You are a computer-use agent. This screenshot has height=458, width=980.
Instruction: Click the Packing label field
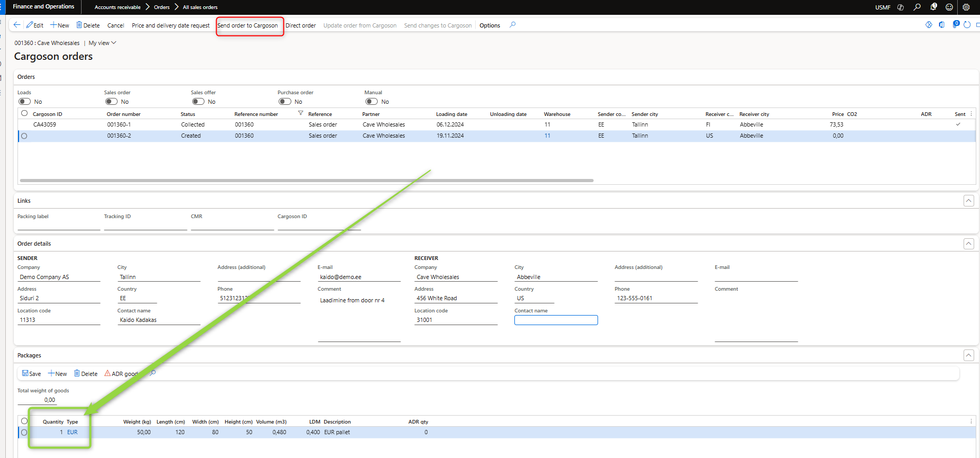[58, 225]
